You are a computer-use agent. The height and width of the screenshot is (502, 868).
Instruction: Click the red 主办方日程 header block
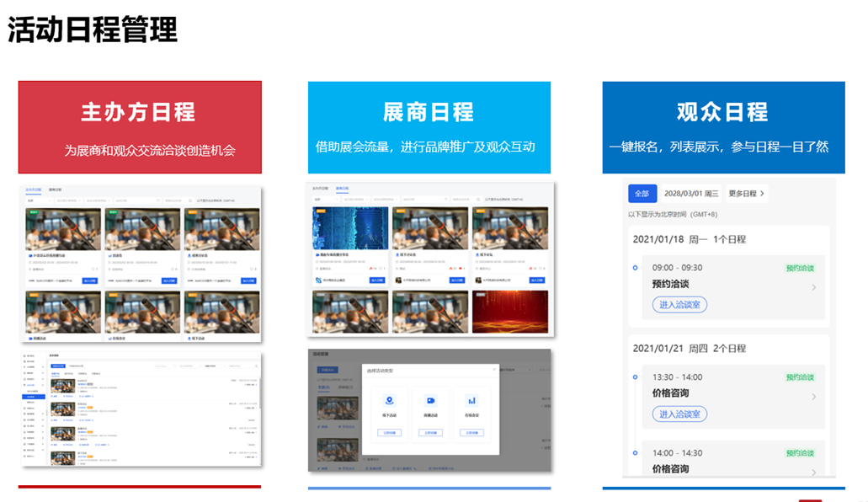point(140,127)
